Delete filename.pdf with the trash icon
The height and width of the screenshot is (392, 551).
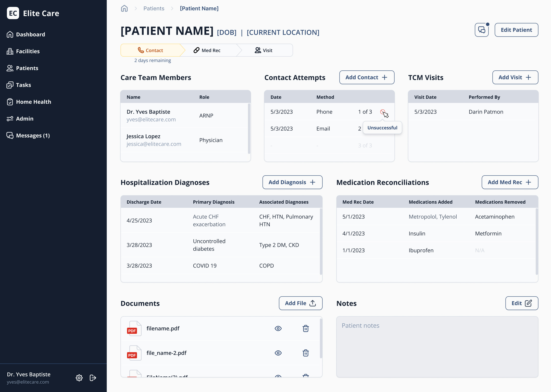[306, 328]
